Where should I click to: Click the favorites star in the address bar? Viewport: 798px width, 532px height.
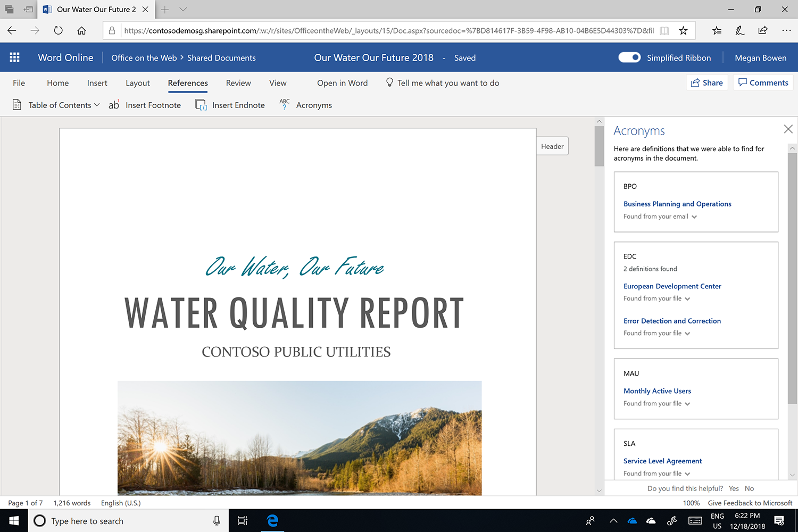coord(683,30)
